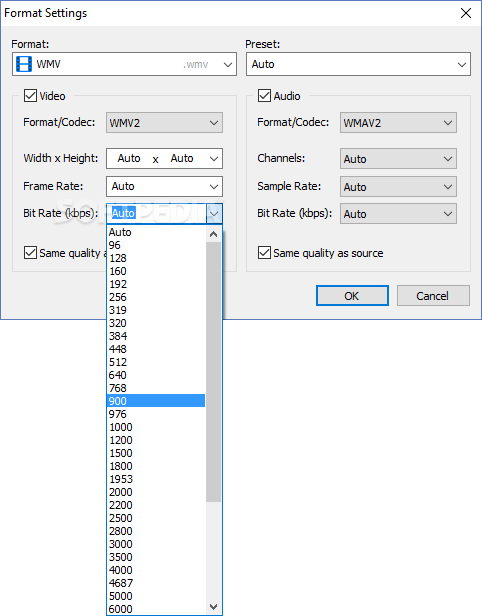482x616 pixels.
Task: Select 96 kbps from the list
Action: pyautogui.click(x=156, y=245)
